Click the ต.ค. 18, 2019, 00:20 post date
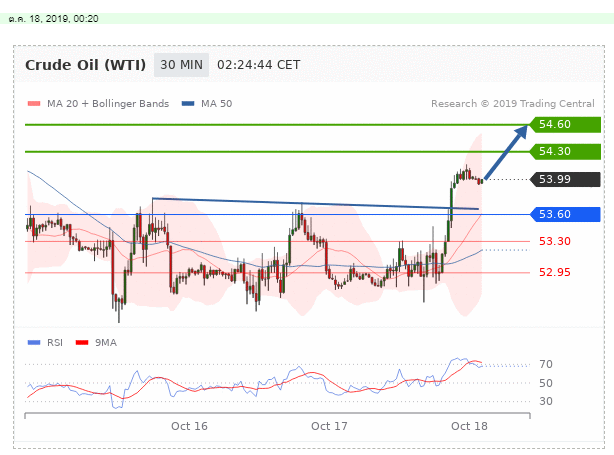Image resolution: width=614 pixels, height=455 pixels. 53,19
